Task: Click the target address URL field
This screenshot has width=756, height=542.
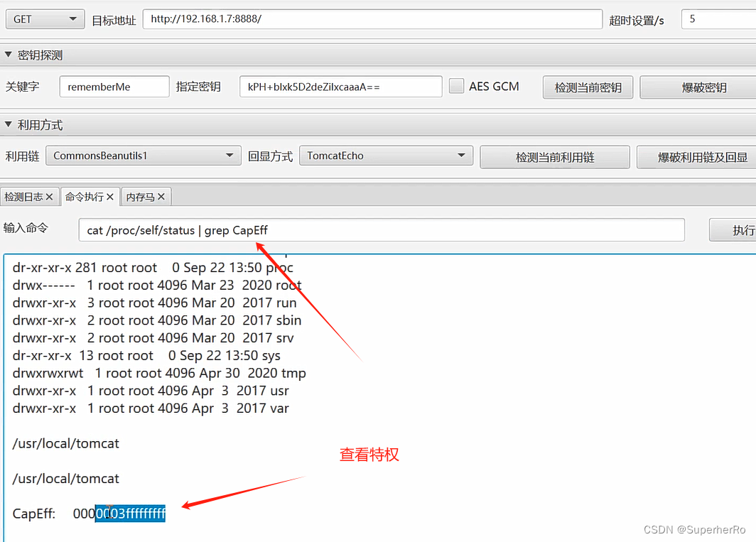Action: (x=372, y=19)
